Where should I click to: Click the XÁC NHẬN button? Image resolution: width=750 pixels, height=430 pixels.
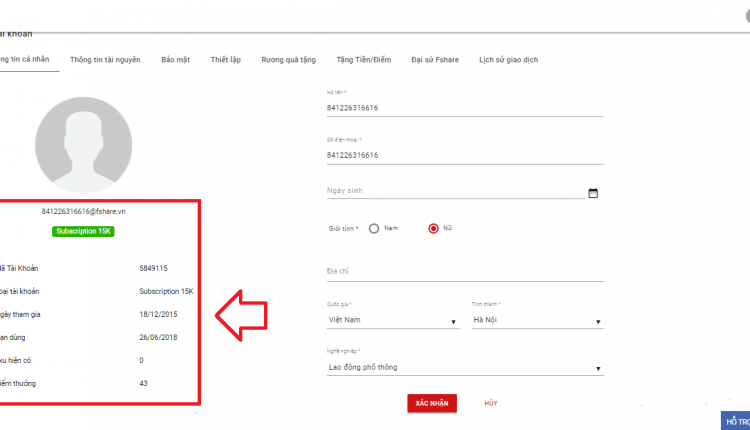coord(432,403)
